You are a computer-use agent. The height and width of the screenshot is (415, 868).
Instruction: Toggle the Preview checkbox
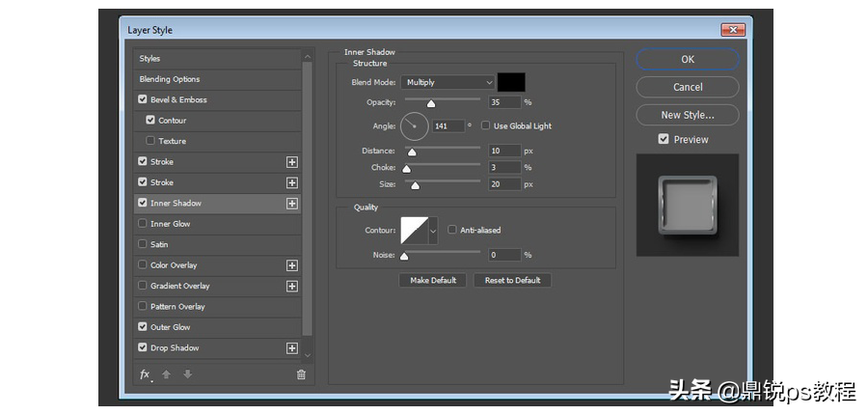click(x=664, y=139)
